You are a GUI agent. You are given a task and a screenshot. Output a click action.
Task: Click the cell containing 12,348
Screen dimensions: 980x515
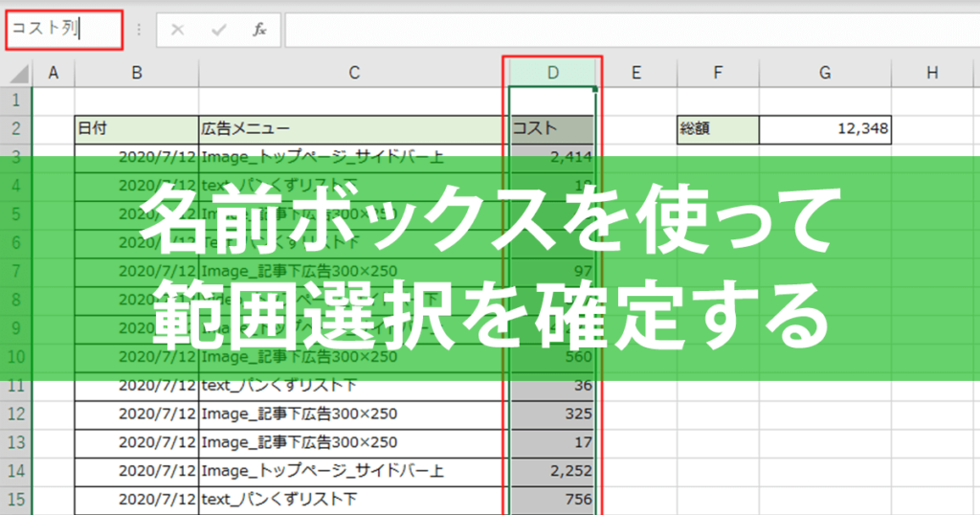[825, 129]
